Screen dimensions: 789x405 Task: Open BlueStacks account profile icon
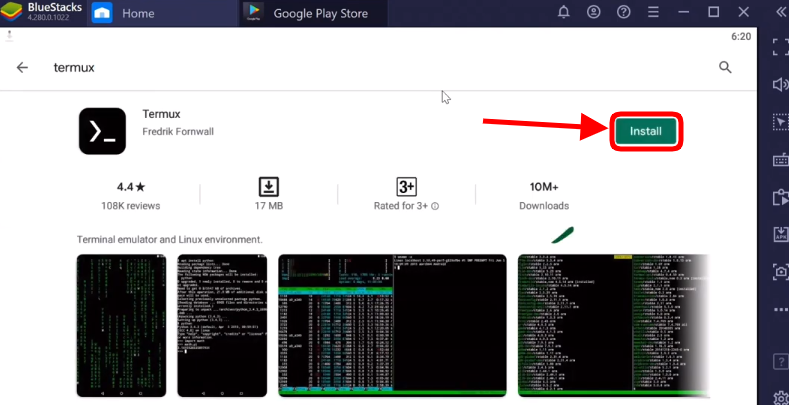[x=594, y=12]
